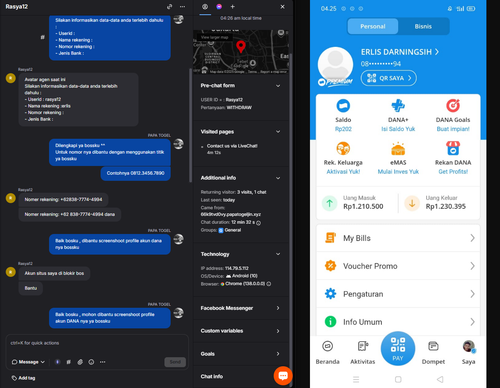Click the blue AI assist icon in the composer

57,362
